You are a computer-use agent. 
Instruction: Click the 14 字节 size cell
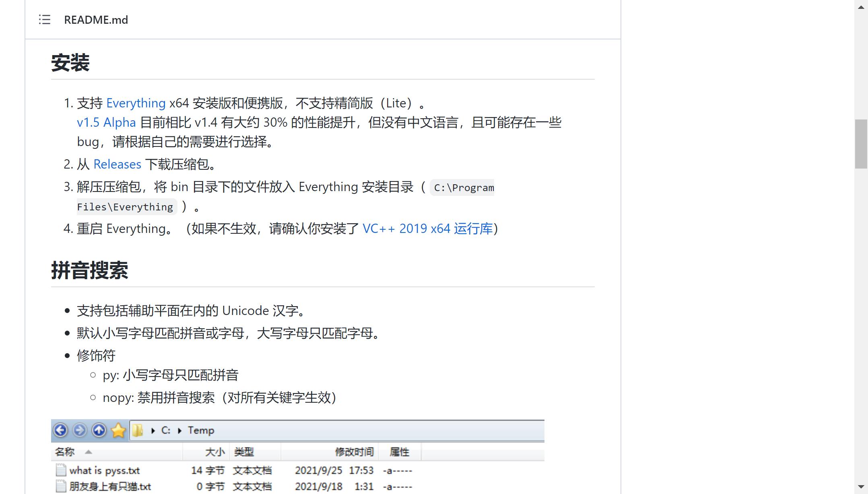click(208, 470)
